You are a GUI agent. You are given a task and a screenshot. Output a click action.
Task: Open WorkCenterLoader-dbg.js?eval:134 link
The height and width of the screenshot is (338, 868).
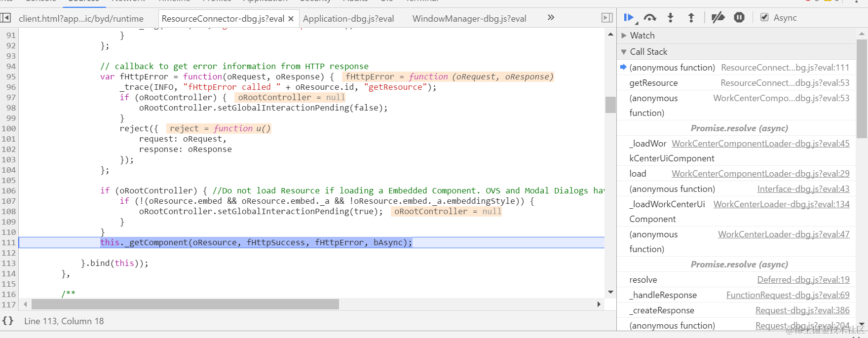(781, 204)
